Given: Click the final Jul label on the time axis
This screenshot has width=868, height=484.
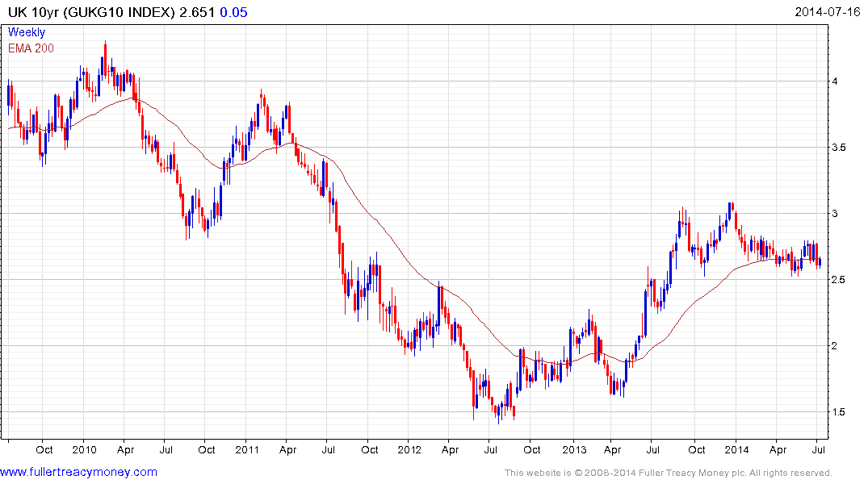Looking at the screenshot, I should click(x=819, y=449).
